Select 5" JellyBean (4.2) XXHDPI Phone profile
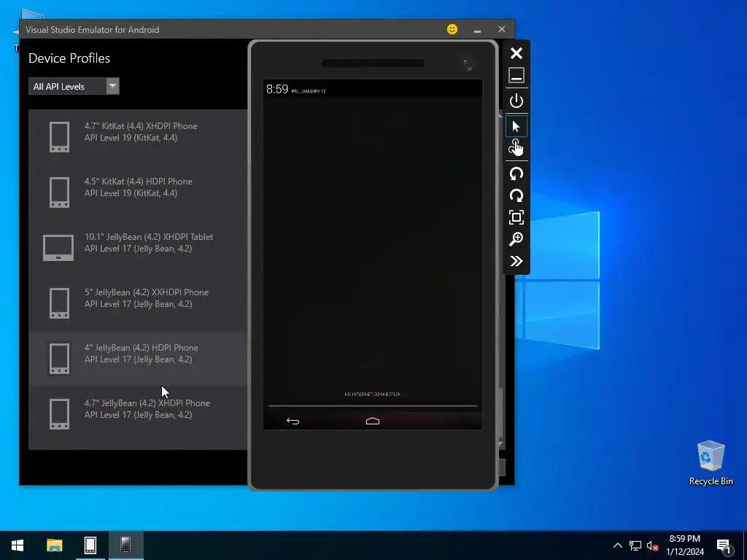Image resolution: width=747 pixels, height=560 pixels. click(138, 303)
